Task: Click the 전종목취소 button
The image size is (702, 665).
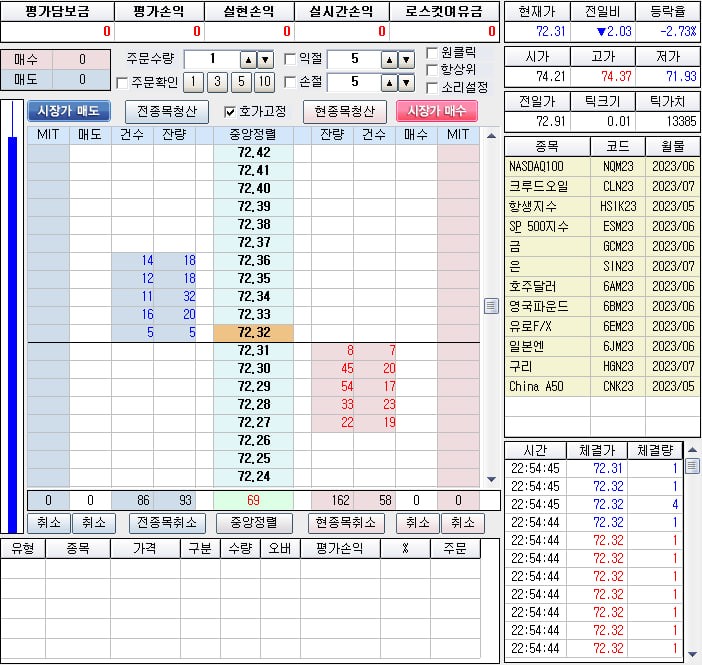Action: [x=167, y=523]
